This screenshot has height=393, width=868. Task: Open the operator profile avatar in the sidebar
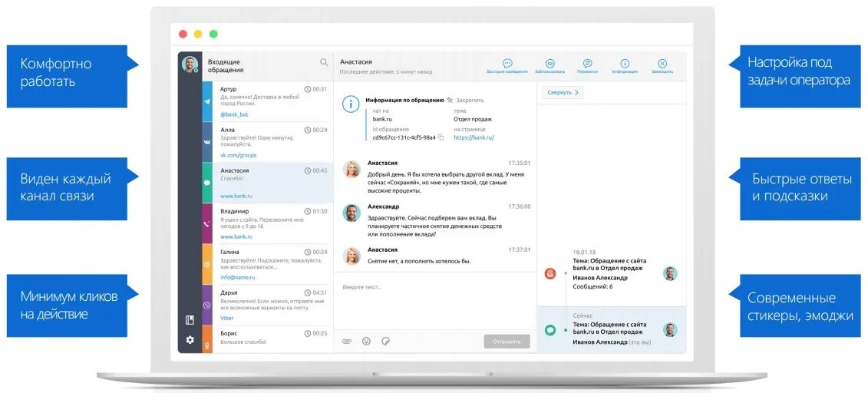[190, 64]
